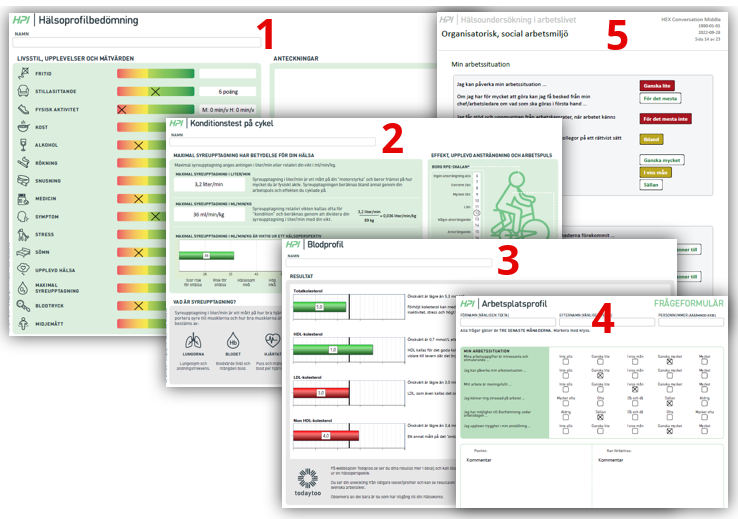The image size is (738, 519).
Task: Uncheck checked 'Sällan' box in återhämtning row
Action: 600,417
